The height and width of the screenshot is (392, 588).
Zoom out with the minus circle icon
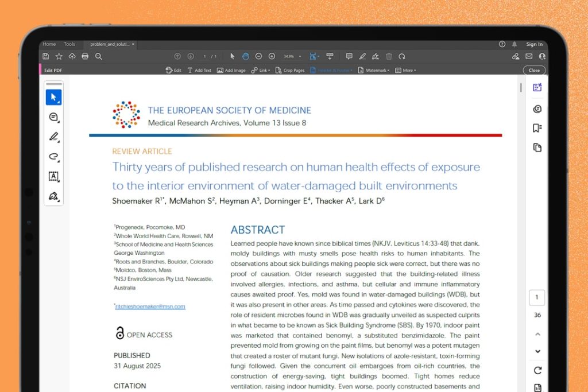258,56
